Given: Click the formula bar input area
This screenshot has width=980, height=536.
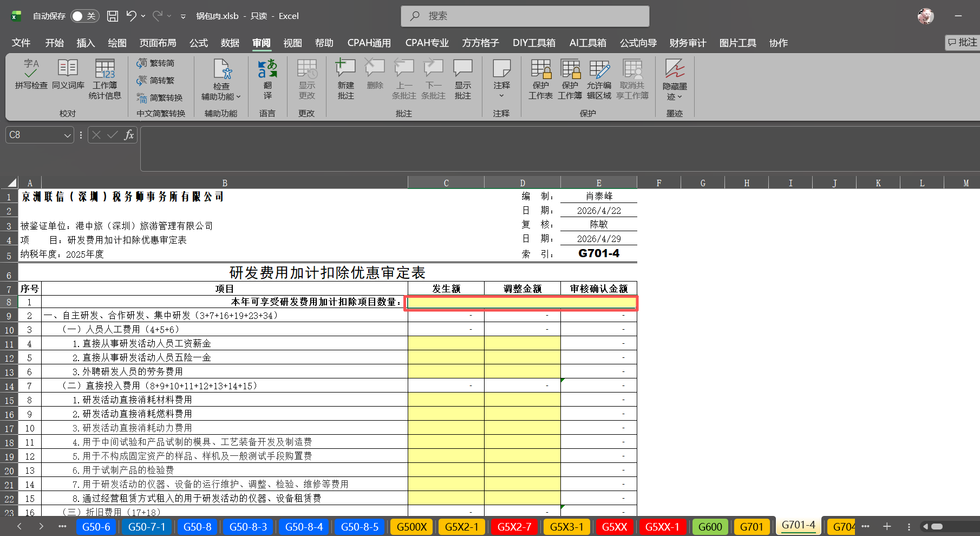Looking at the screenshot, I should click(x=560, y=149).
